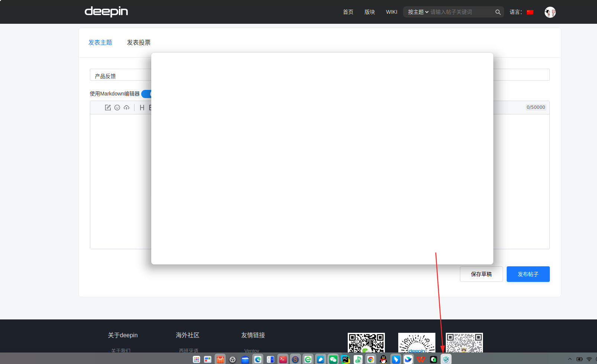Open the Wi-Fi network tray icon

(x=589, y=359)
